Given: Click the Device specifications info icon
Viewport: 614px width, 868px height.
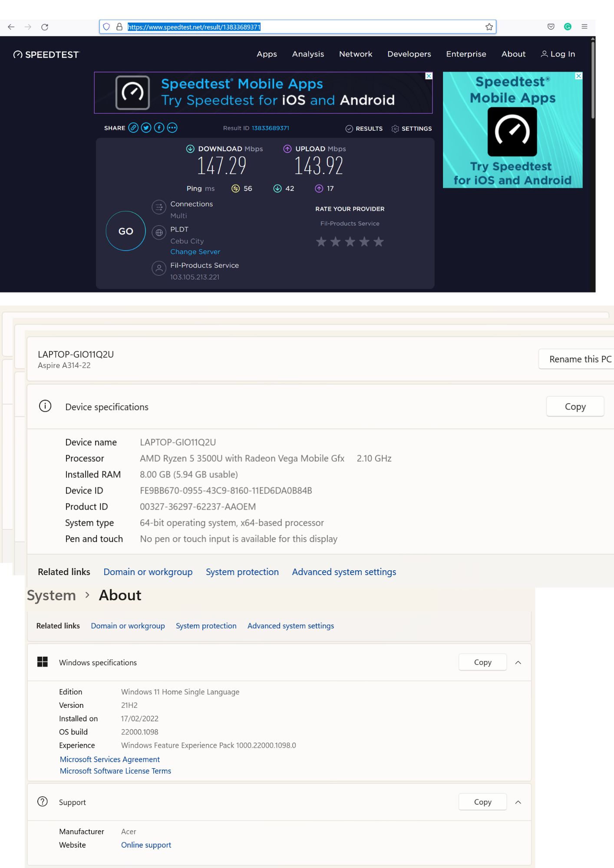Looking at the screenshot, I should [45, 406].
